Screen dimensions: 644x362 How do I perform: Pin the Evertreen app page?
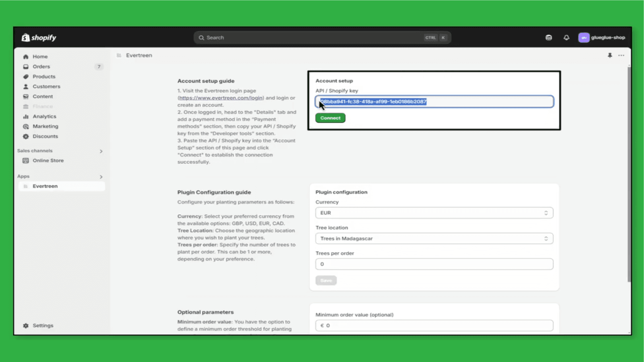point(609,56)
